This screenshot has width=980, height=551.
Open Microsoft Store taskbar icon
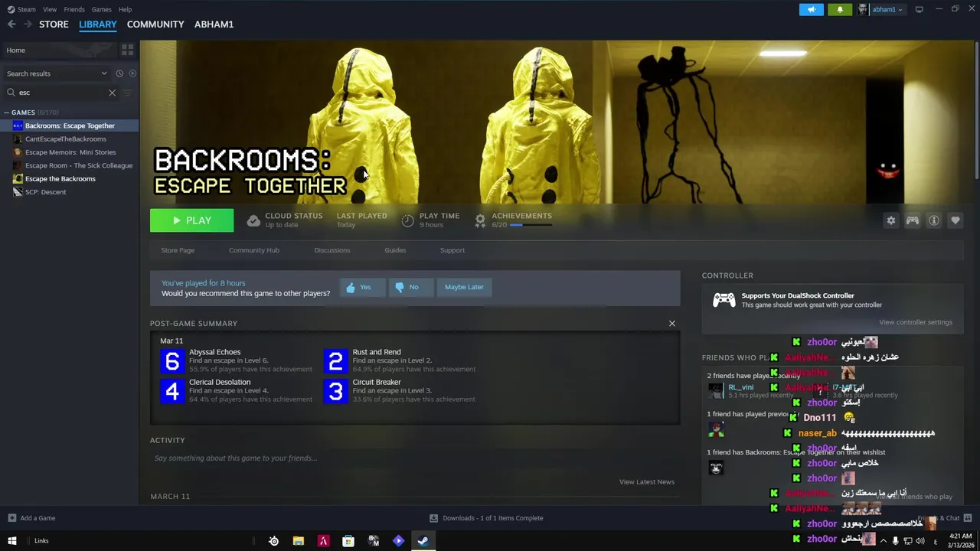tap(348, 541)
